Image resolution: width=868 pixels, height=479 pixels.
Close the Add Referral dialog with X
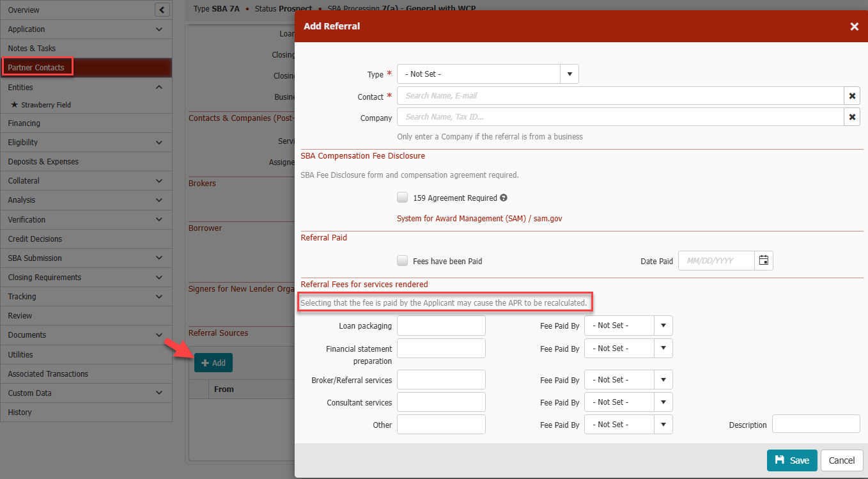(x=854, y=26)
